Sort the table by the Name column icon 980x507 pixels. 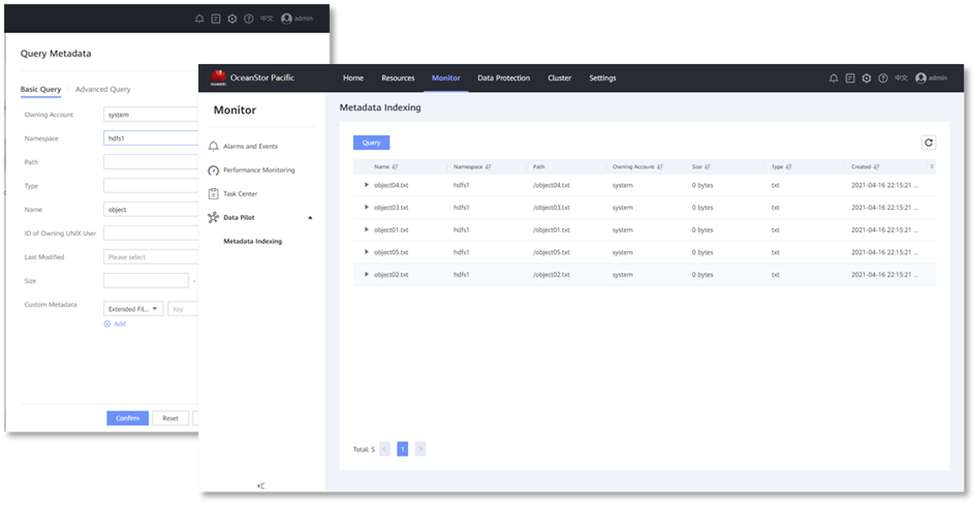click(395, 167)
